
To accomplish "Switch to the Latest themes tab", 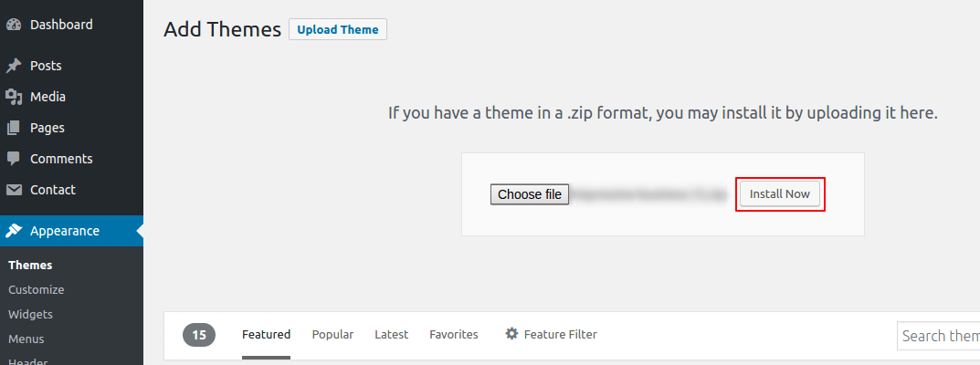I will [391, 334].
